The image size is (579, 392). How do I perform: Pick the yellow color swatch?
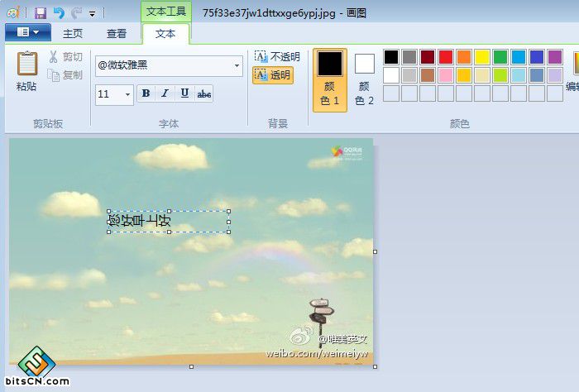[x=482, y=57]
